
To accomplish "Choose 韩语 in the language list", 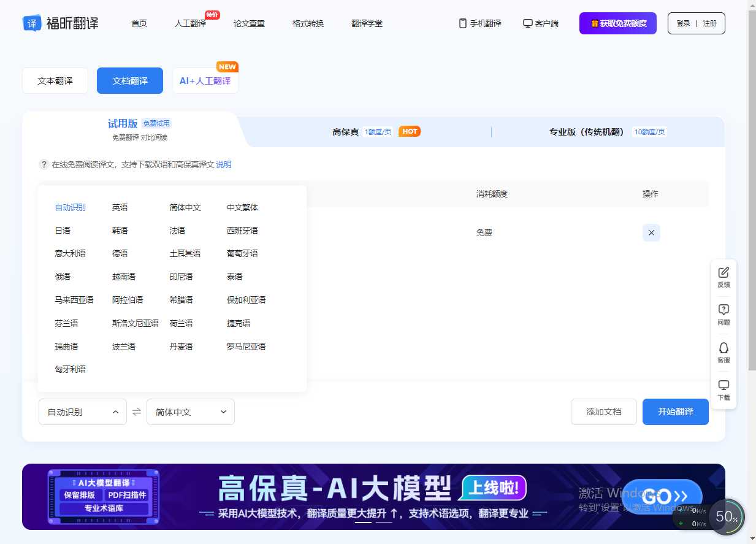I will 120,231.
